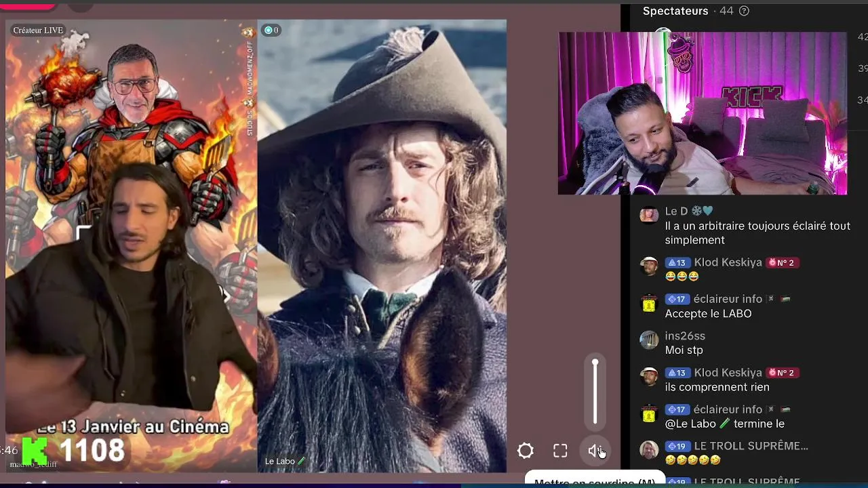Click the 'Accepte le LABO' chat message
The image size is (868, 488).
click(x=708, y=314)
